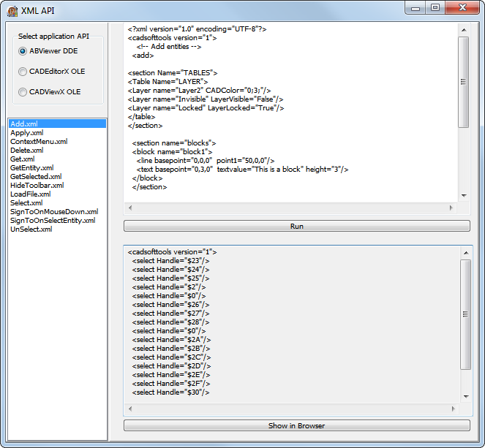Image resolution: width=485 pixels, height=448 pixels.
Task: Maximize the XML API window
Action: click(435, 8)
